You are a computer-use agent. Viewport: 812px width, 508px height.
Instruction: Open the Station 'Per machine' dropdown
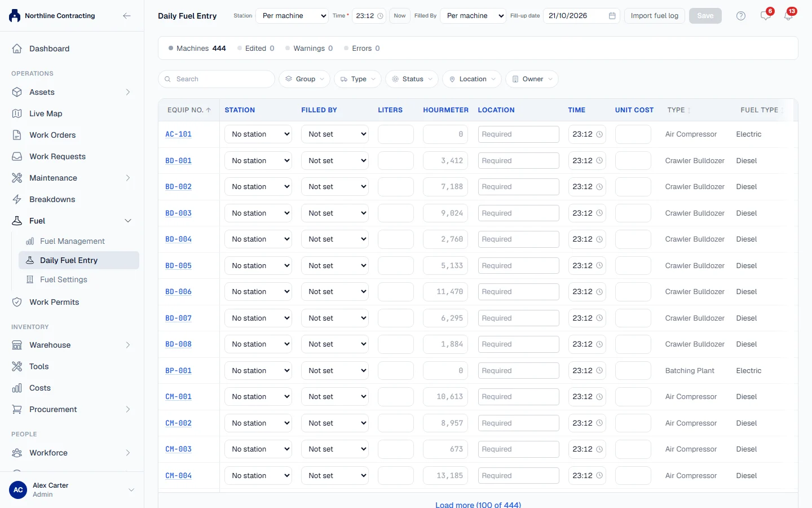(292, 16)
